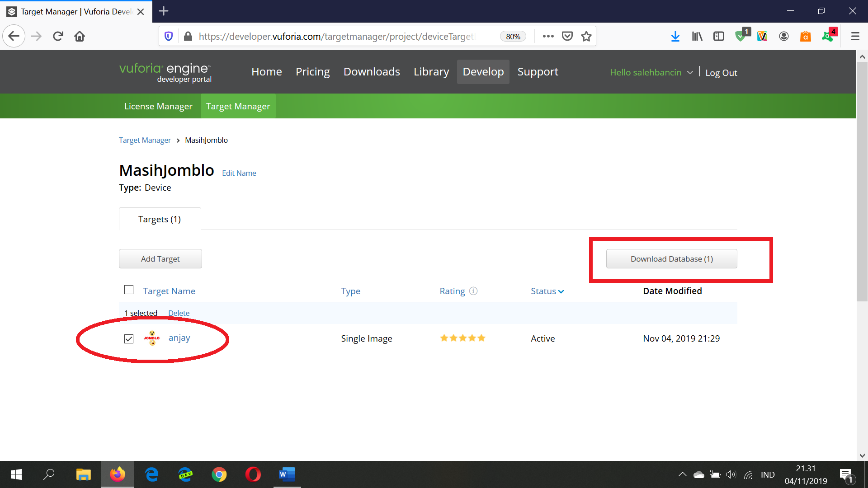The image size is (868, 488).
Task: Sort by the Status column dropdown
Action: click(x=547, y=291)
